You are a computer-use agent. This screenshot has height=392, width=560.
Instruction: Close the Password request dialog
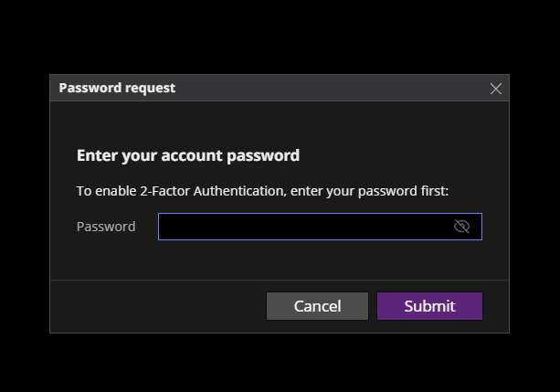click(x=496, y=89)
